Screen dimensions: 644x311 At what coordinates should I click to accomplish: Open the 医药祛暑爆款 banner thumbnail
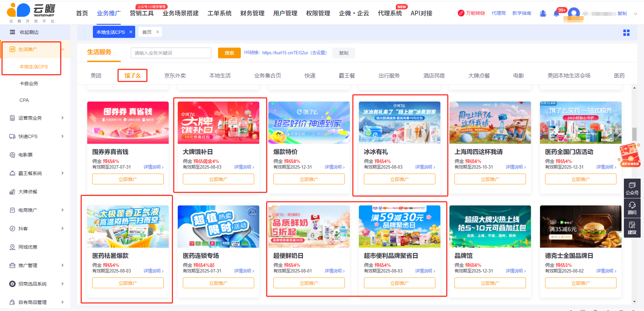point(128,227)
